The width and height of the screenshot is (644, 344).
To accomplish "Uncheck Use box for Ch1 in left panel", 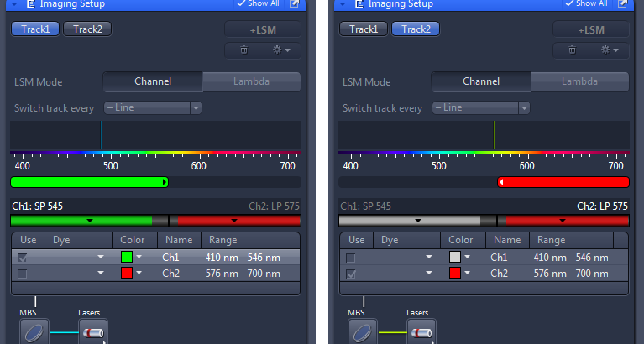I will 23,258.
